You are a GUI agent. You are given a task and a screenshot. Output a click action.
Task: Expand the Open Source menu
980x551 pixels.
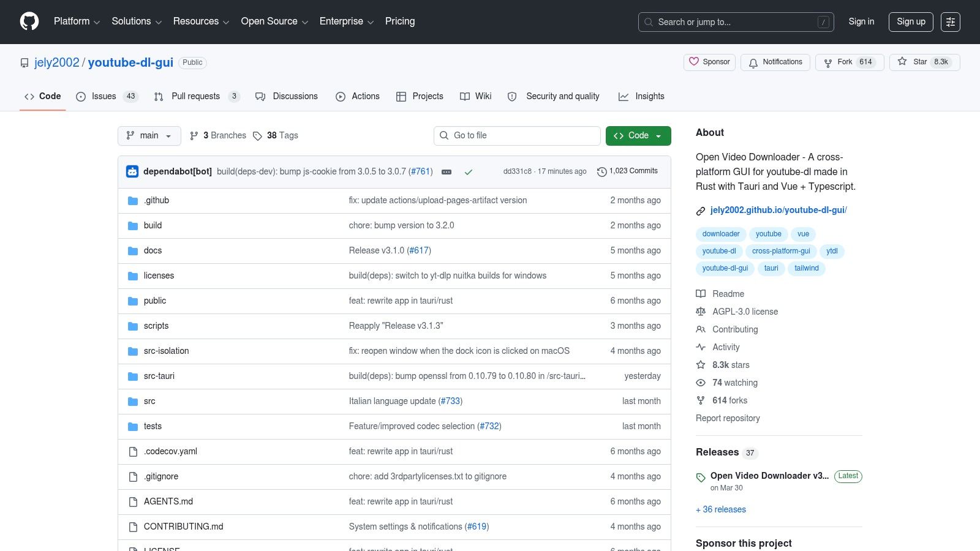(274, 21)
